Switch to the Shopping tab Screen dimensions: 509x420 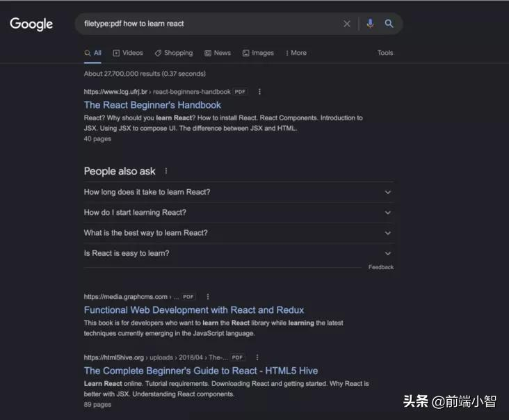(174, 53)
